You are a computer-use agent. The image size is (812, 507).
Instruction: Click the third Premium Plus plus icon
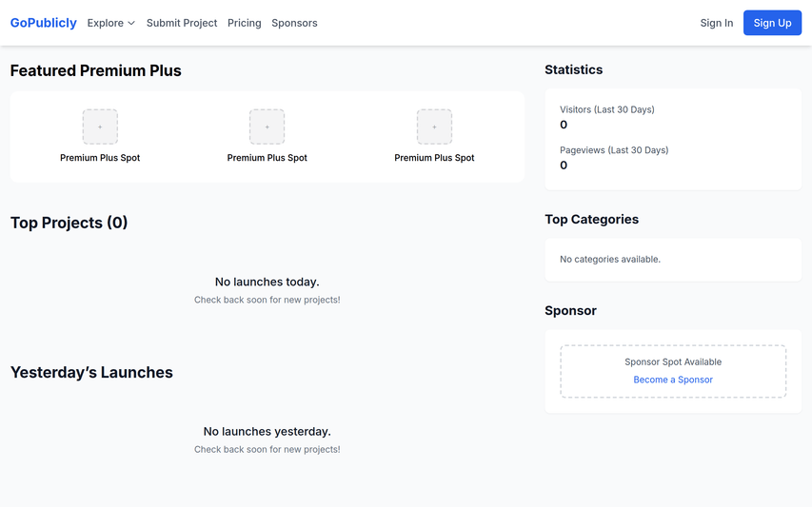[434, 127]
